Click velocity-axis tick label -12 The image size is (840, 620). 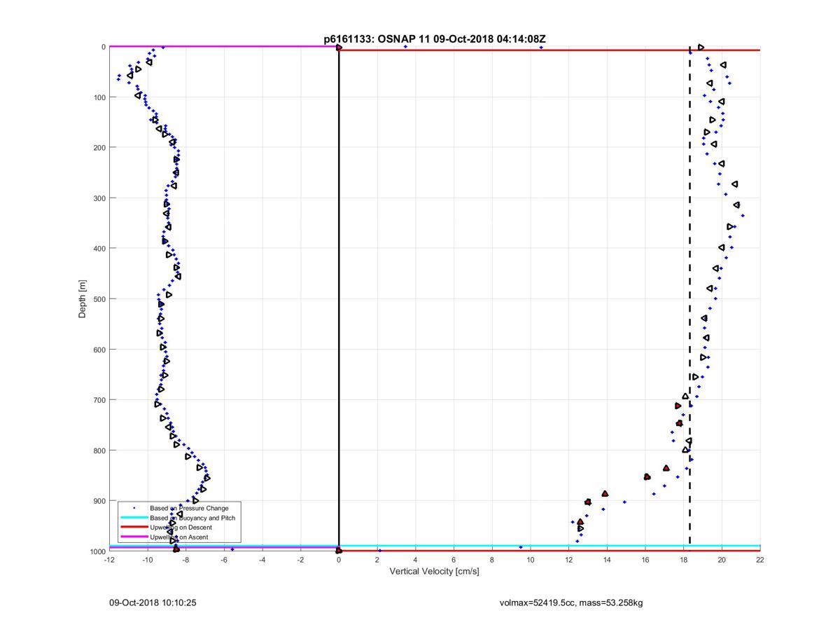109,560
